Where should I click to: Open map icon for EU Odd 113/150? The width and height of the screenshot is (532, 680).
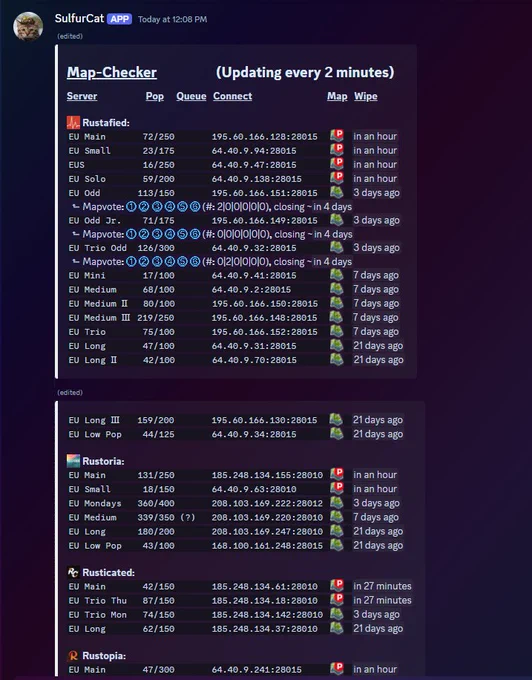pos(336,193)
